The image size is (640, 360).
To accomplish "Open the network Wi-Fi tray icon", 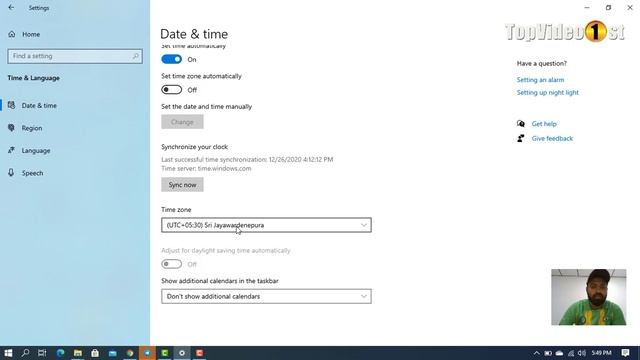I will click(571, 353).
